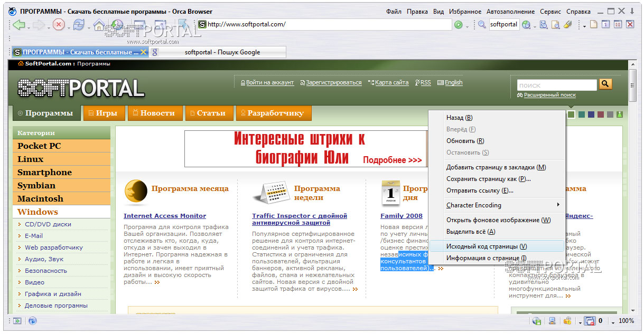Open toolbar options arrow before new page icon

(585, 26)
